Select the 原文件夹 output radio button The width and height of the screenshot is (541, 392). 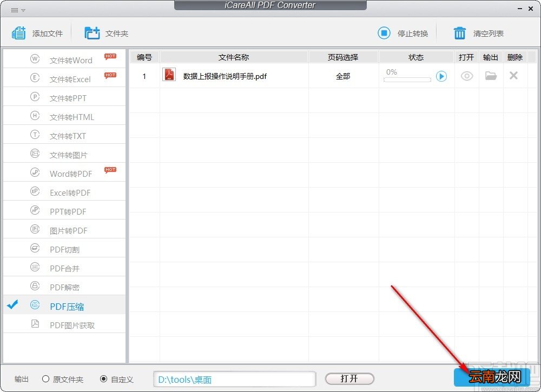click(45, 379)
